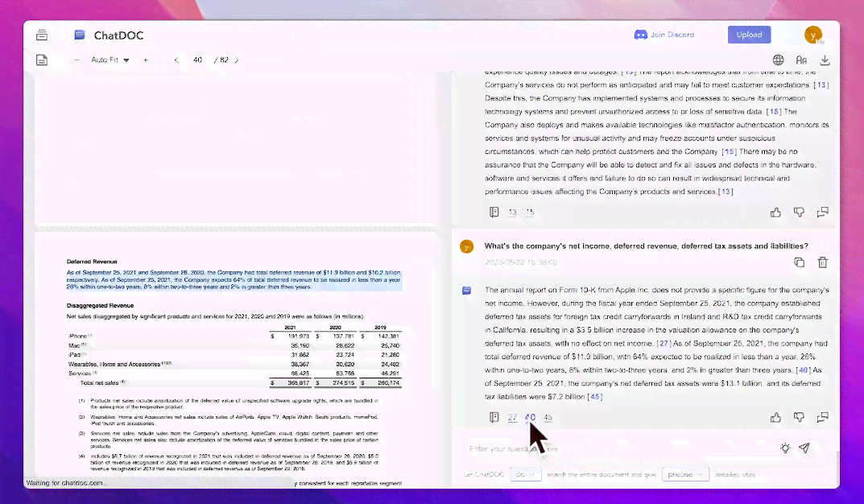Click the 'Deferred Revenue' heading in the PDF

coord(92,262)
